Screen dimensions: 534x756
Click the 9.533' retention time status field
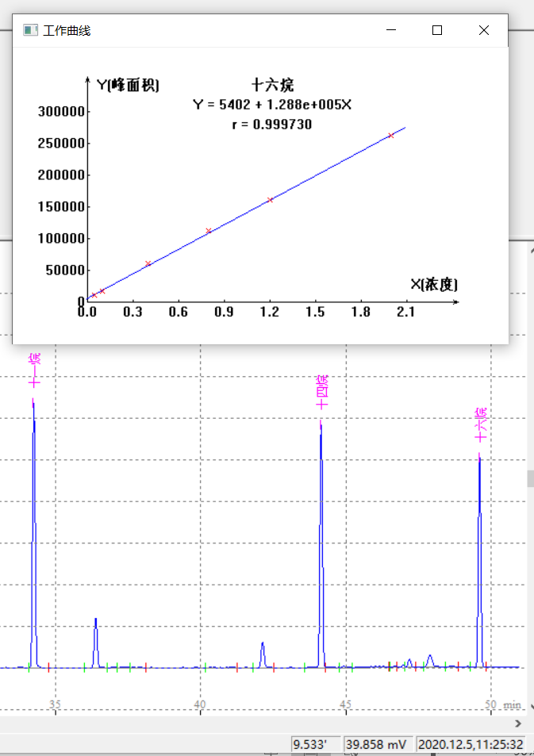[x=315, y=744]
